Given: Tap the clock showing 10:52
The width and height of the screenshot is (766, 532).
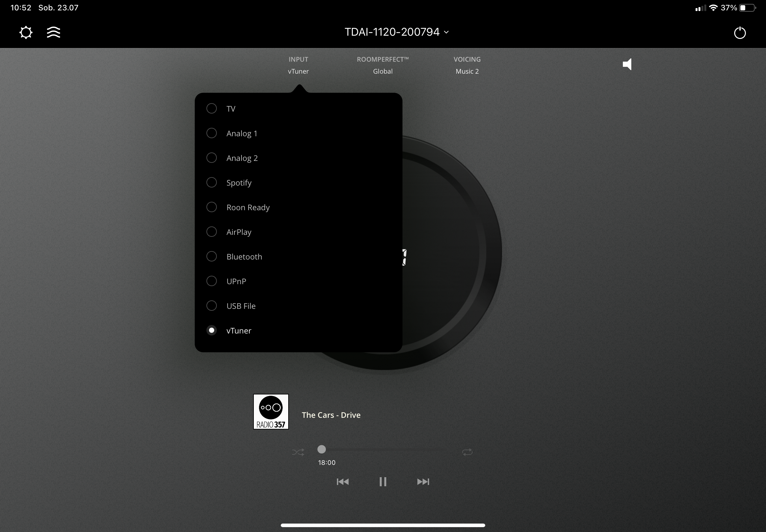Looking at the screenshot, I should pos(21,8).
